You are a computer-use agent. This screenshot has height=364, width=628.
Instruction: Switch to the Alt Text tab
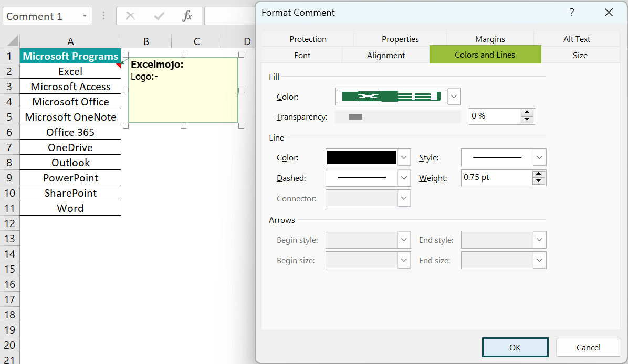click(x=577, y=39)
